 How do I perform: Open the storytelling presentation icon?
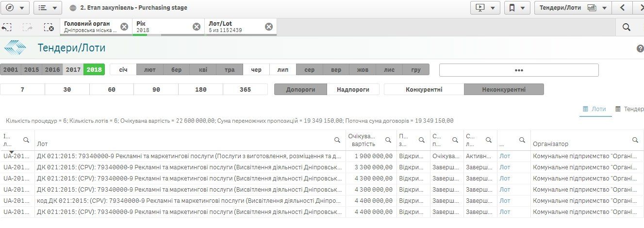click(x=480, y=8)
